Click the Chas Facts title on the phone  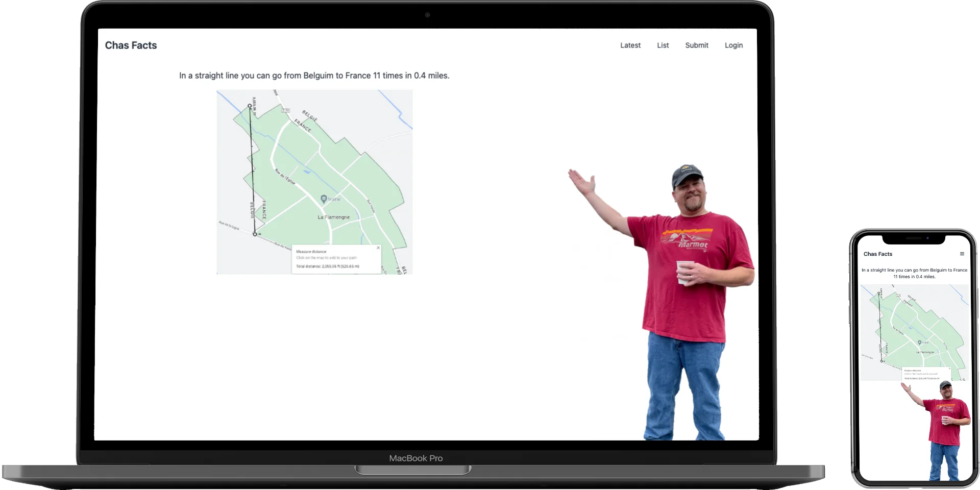[x=878, y=254]
